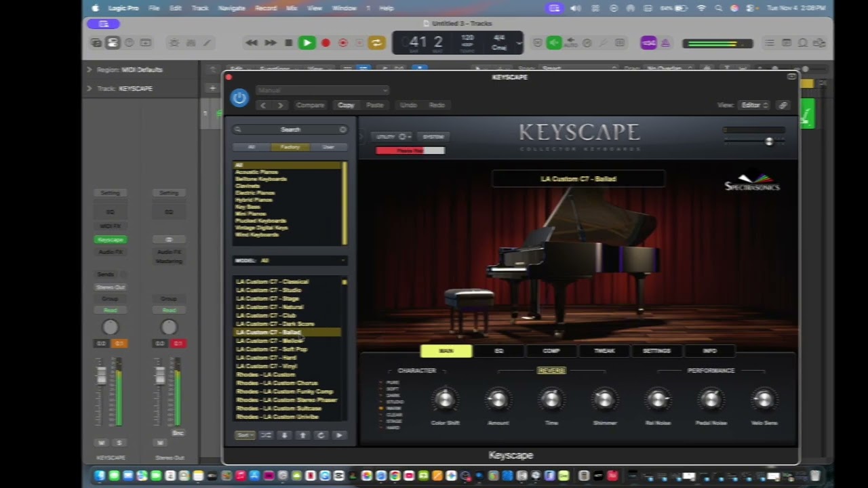
Task: Switch to the INFO tab
Action: pos(709,351)
